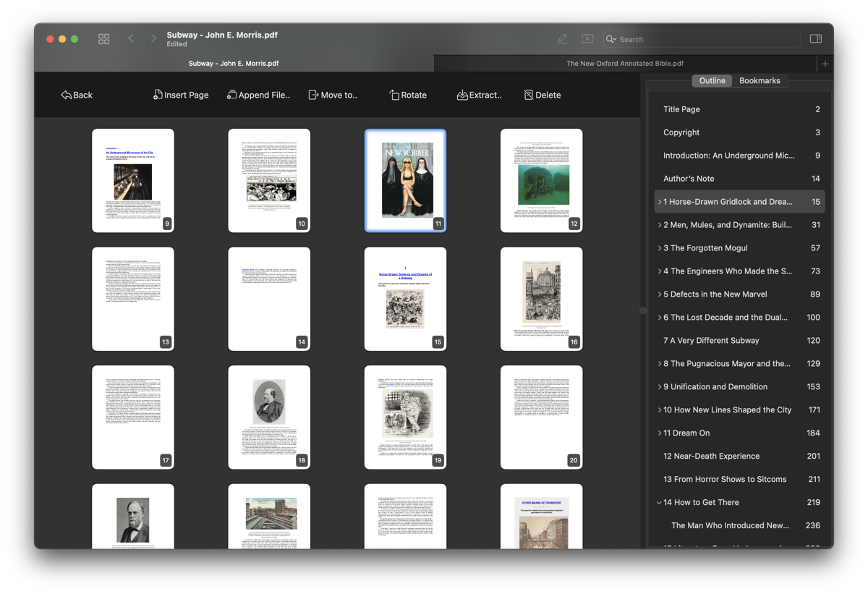Click the Back button
The image size is (868, 594).
point(77,95)
